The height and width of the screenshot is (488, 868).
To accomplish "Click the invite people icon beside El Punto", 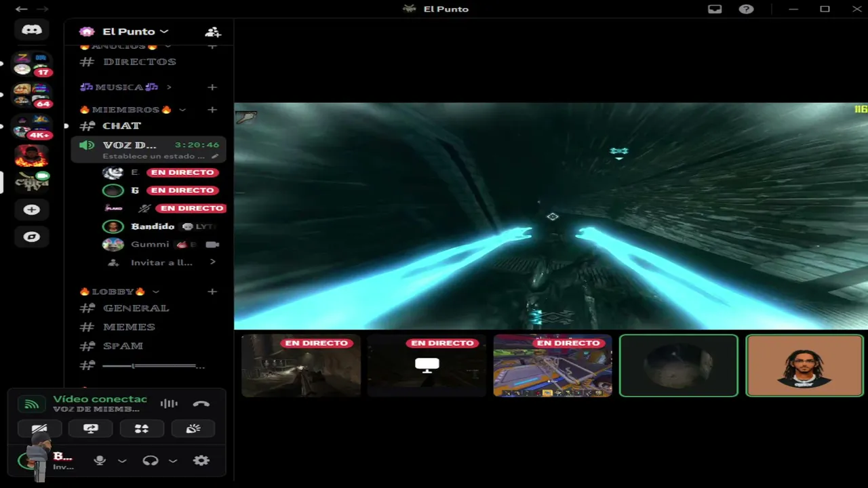I will [x=212, y=32].
